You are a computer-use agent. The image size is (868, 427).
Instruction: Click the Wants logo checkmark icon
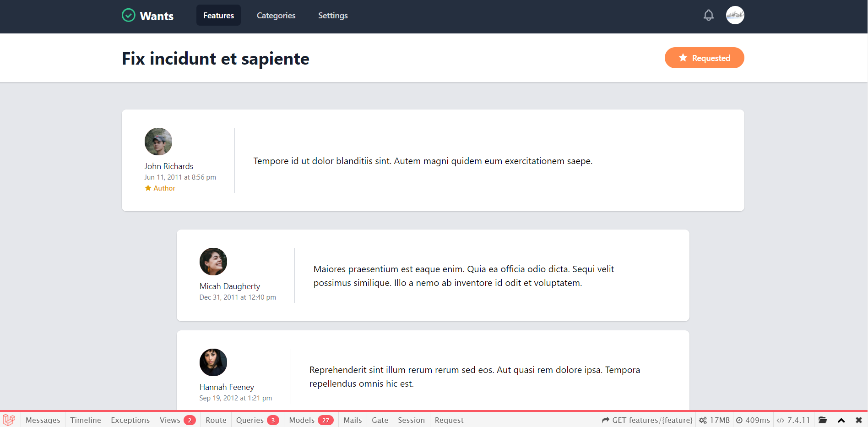tap(129, 16)
